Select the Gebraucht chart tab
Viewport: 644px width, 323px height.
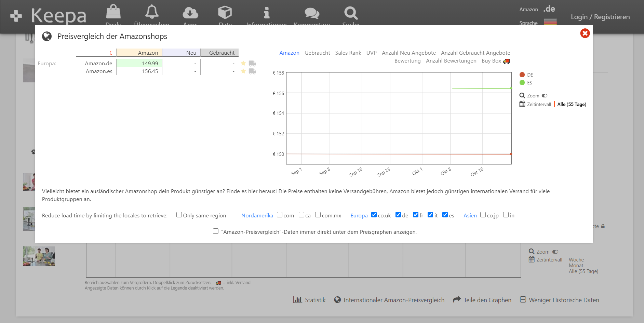pyautogui.click(x=317, y=53)
